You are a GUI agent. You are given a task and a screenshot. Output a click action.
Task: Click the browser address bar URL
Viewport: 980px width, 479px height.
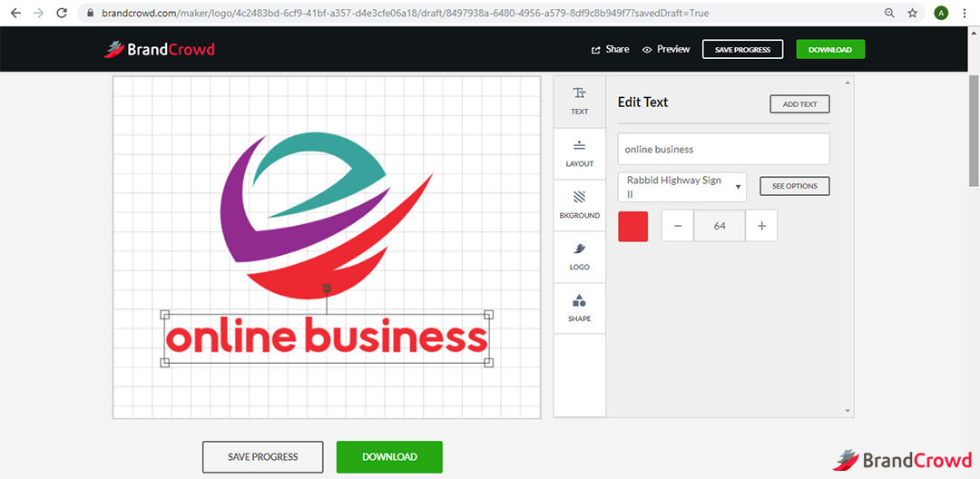tap(406, 13)
